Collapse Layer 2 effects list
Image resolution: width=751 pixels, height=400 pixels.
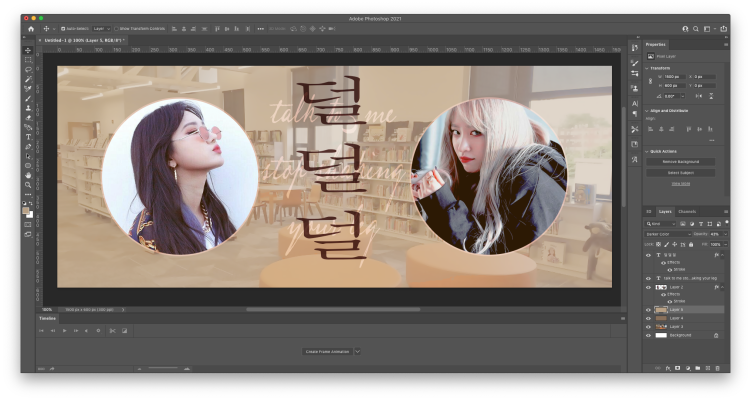[x=722, y=287]
